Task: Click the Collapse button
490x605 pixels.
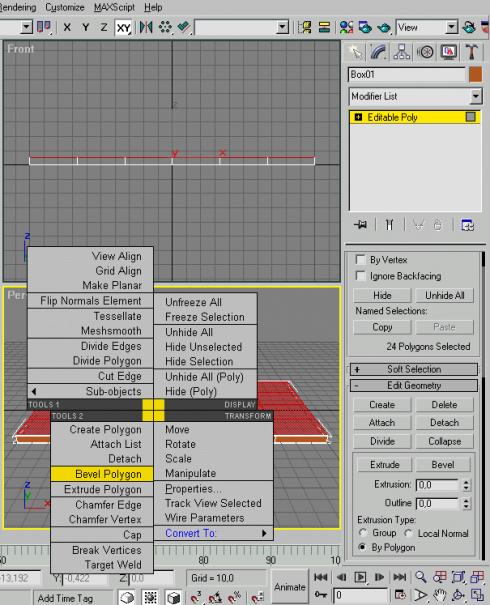Action: (x=444, y=441)
